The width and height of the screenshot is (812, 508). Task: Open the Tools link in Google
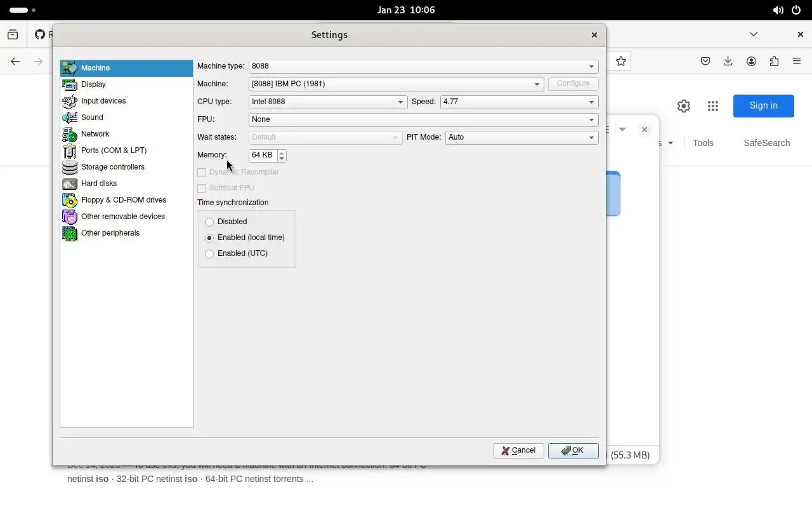tap(703, 143)
